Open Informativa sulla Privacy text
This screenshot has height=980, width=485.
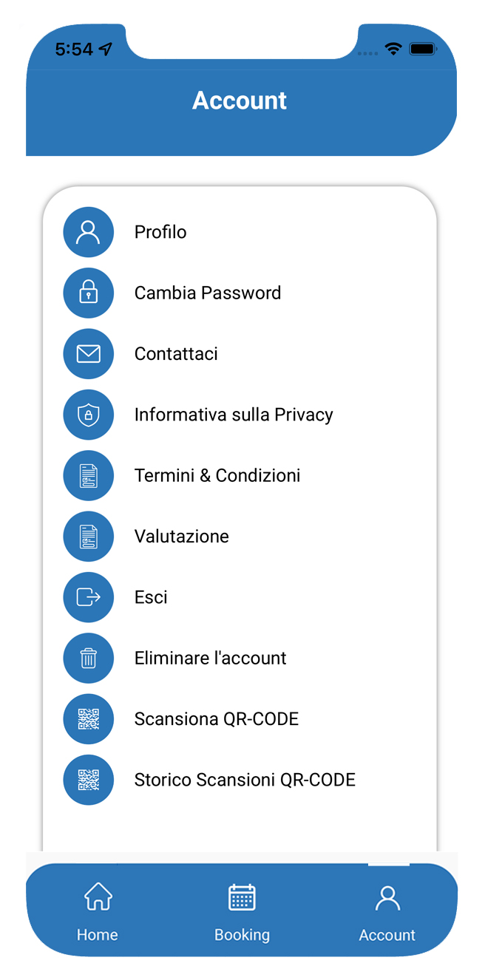click(234, 415)
